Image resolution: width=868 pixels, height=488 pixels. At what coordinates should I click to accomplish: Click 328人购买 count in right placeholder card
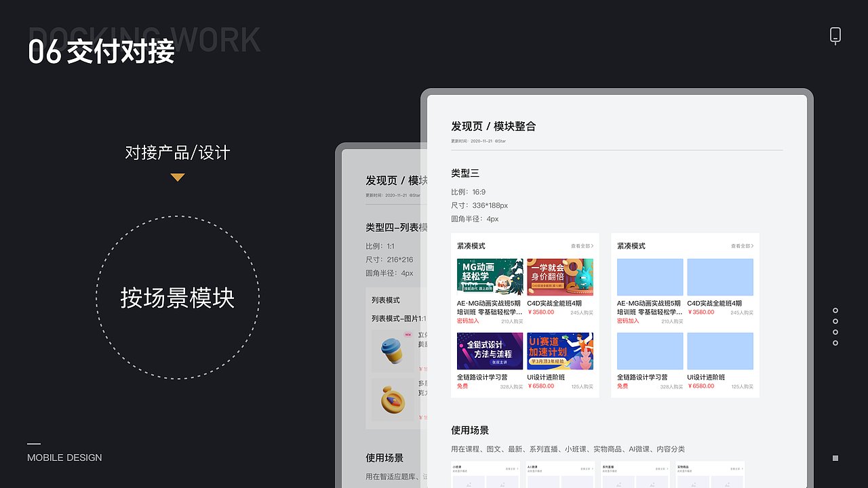coord(672,386)
